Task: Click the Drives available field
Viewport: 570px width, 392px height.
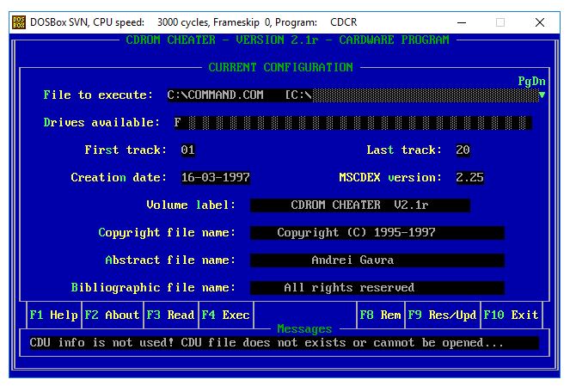Action: point(352,123)
